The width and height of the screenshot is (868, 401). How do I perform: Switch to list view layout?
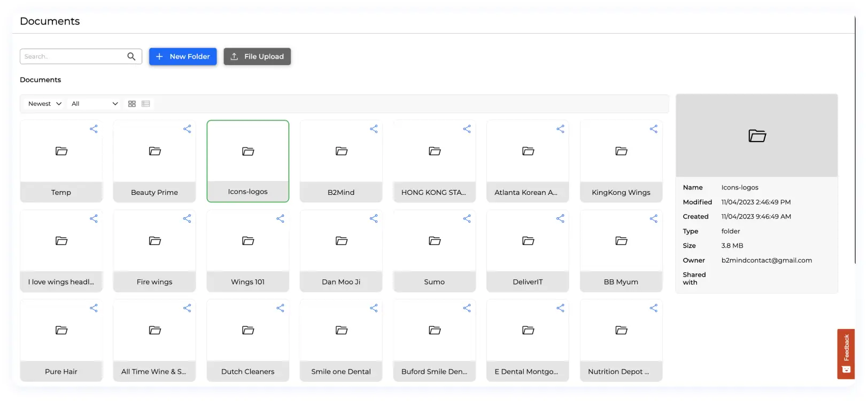pos(146,104)
